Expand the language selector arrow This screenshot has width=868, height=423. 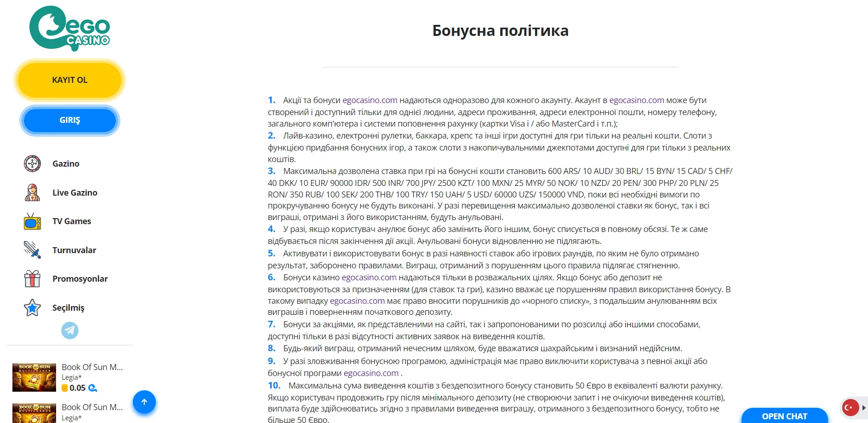pos(864,408)
